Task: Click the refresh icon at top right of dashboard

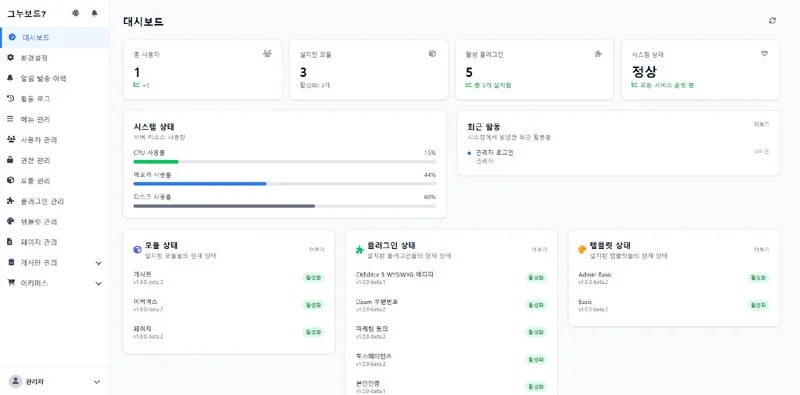Action: pos(772,20)
